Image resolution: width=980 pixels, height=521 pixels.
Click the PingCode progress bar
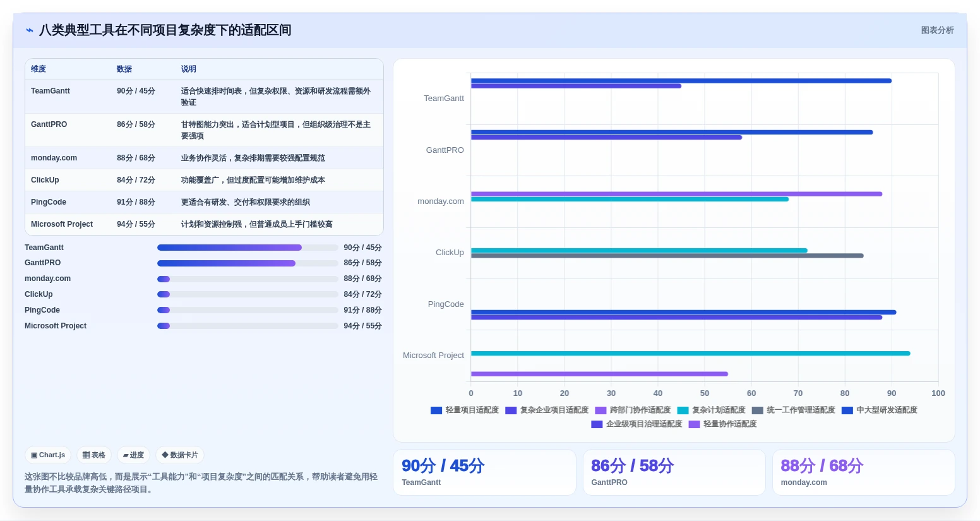click(248, 310)
